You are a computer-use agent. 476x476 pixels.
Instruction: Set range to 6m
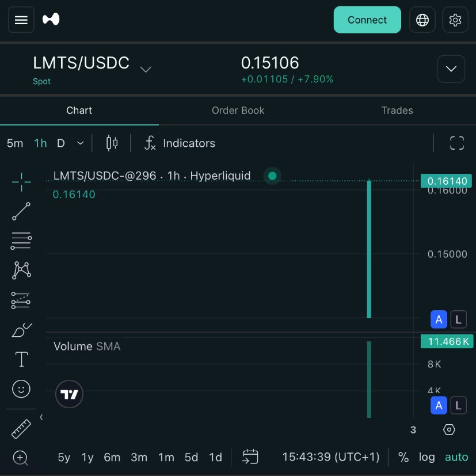[x=112, y=457]
